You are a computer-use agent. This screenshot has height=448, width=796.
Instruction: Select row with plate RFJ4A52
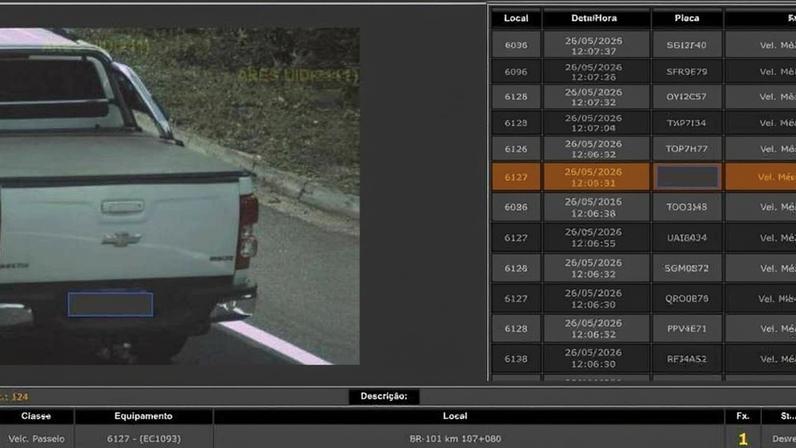(x=643, y=359)
